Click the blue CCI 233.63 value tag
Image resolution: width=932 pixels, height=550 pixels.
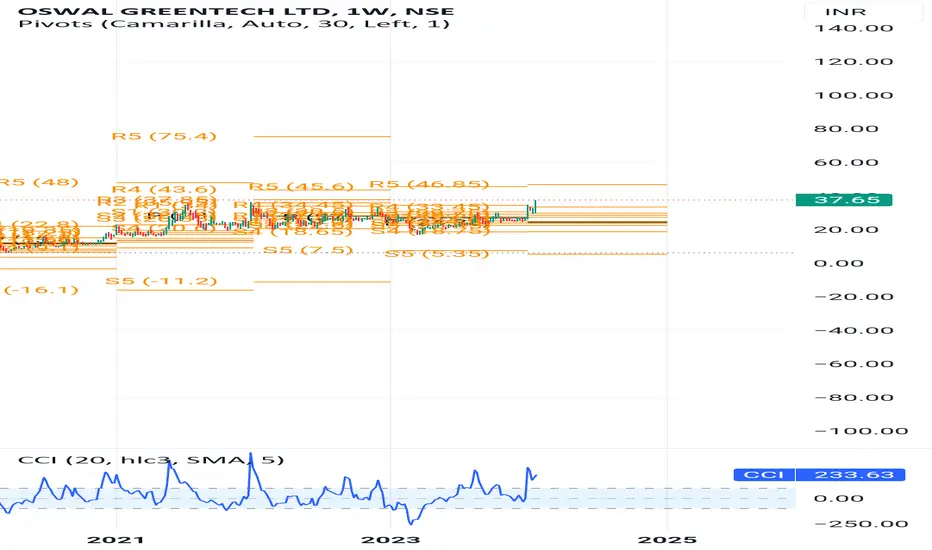click(819, 474)
